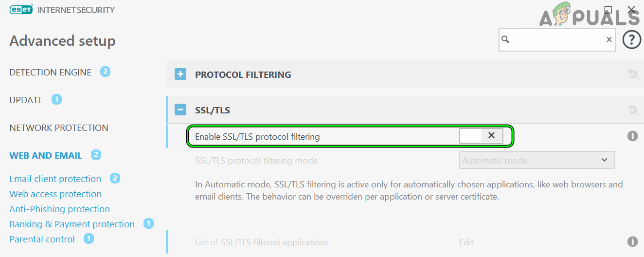Open the Detection Engine category
This screenshot has height=257, width=644.
(51, 73)
